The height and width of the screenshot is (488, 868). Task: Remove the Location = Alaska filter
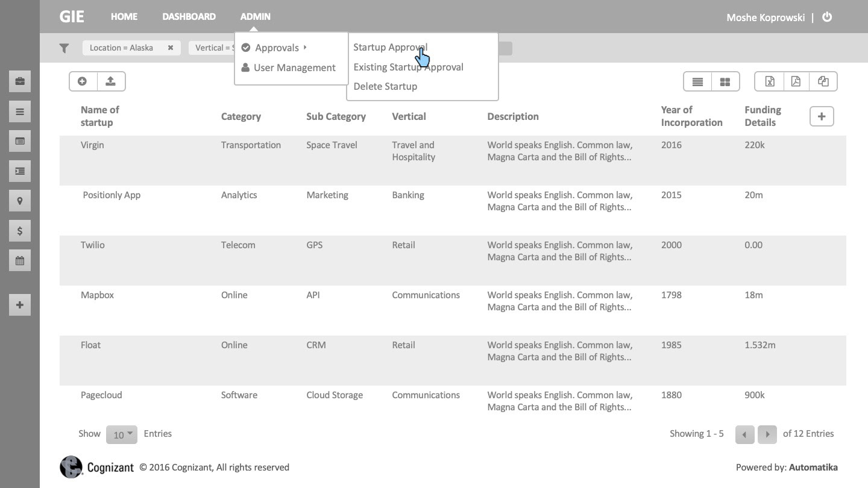click(171, 48)
